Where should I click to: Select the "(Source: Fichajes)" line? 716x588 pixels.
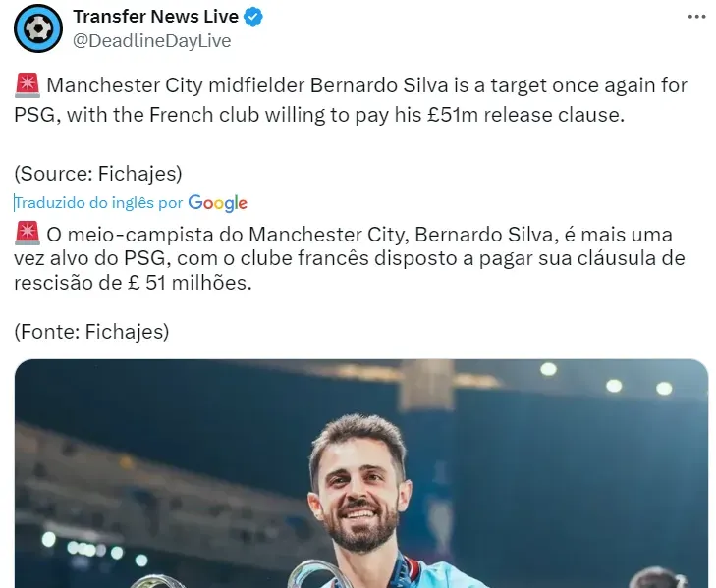[98, 174]
